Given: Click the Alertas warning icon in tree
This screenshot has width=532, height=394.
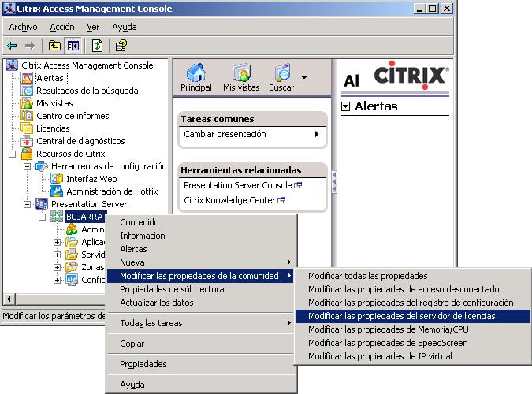Looking at the screenshot, I should [27, 78].
